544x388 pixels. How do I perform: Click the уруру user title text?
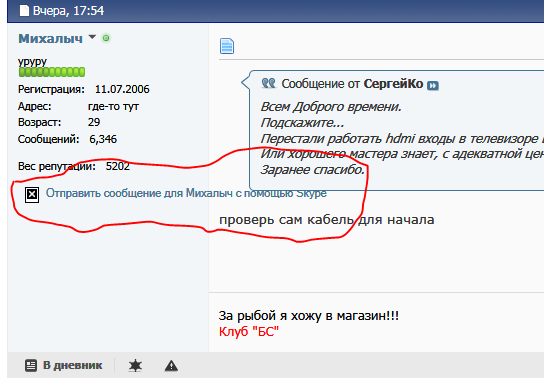coord(32,62)
